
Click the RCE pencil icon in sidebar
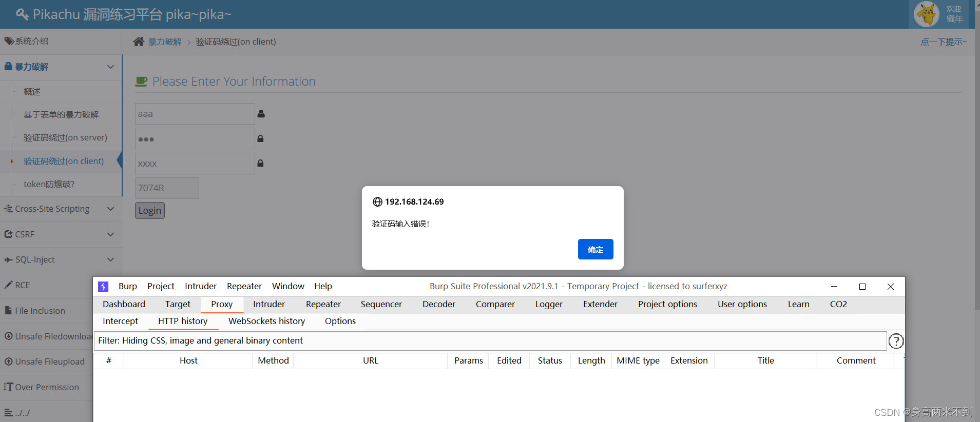(8, 285)
